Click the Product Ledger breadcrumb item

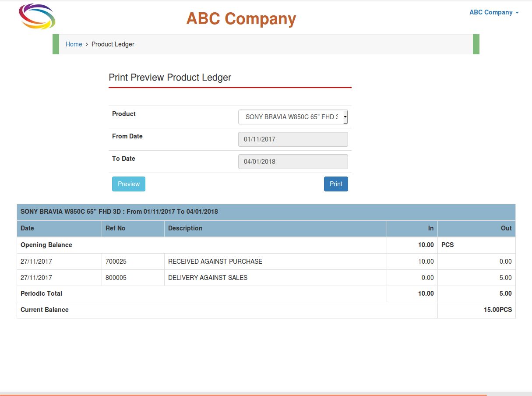tap(113, 44)
